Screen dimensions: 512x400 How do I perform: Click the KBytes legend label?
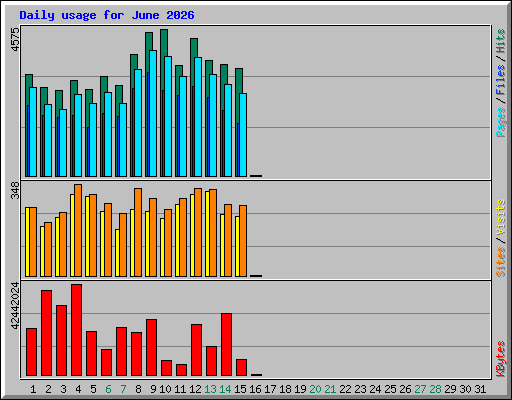coord(500,359)
